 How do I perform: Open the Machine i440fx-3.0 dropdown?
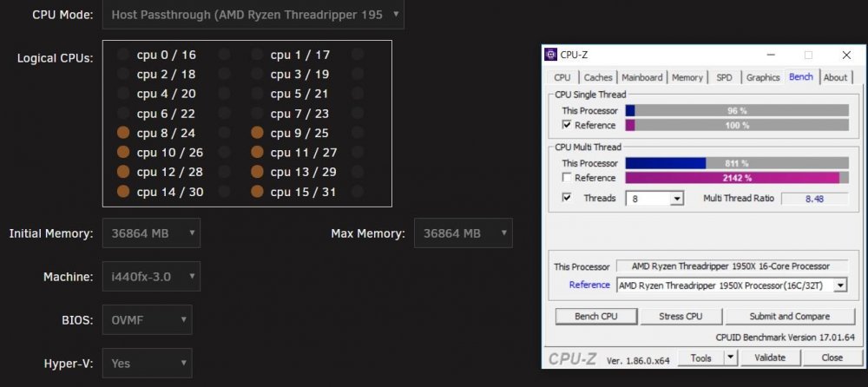(x=151, y=276)
